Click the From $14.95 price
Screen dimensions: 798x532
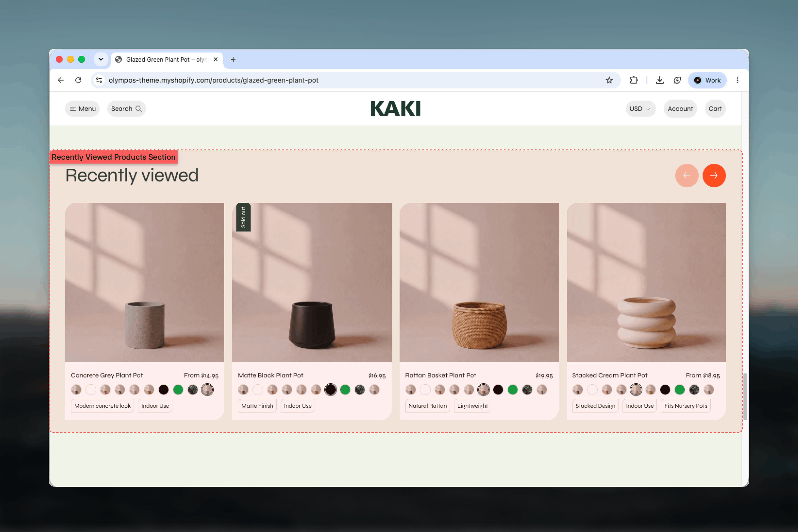(201, 375)
